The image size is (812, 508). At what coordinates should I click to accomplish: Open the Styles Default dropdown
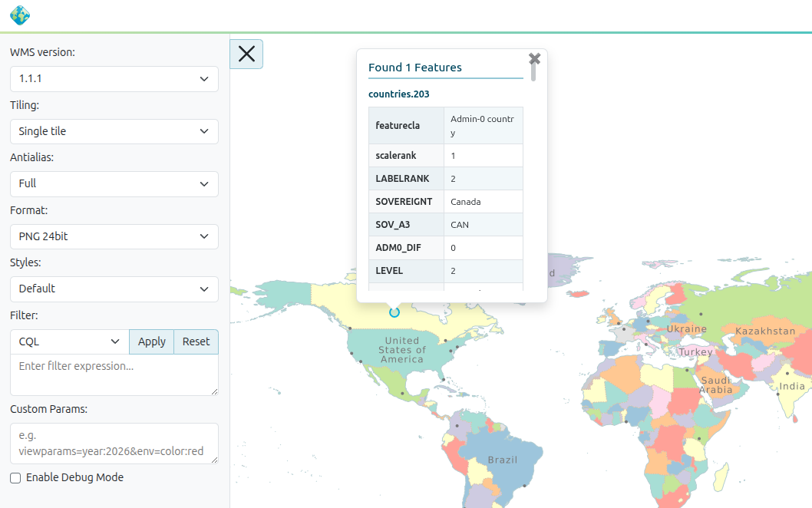114,289
